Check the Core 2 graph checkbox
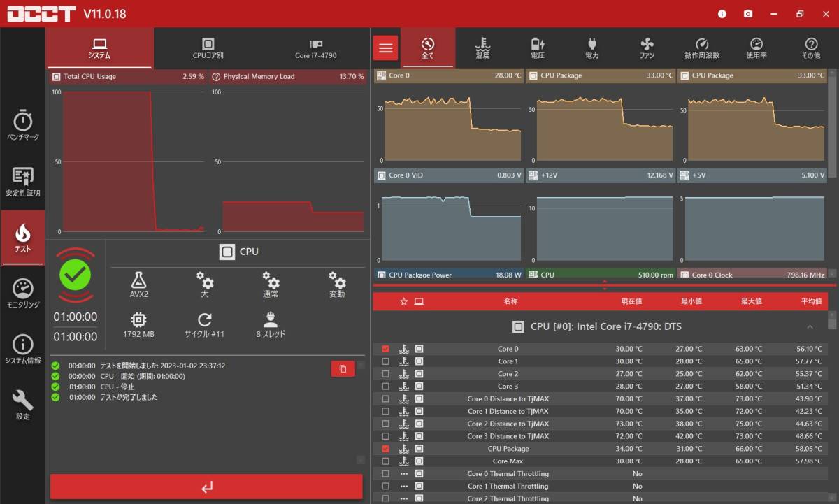The image size is (839, 504). [x=385, y=374]
